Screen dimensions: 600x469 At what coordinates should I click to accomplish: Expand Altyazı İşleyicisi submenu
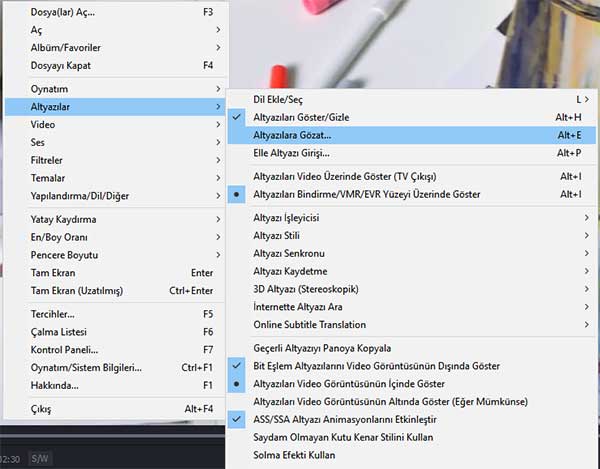pos(412,218)
